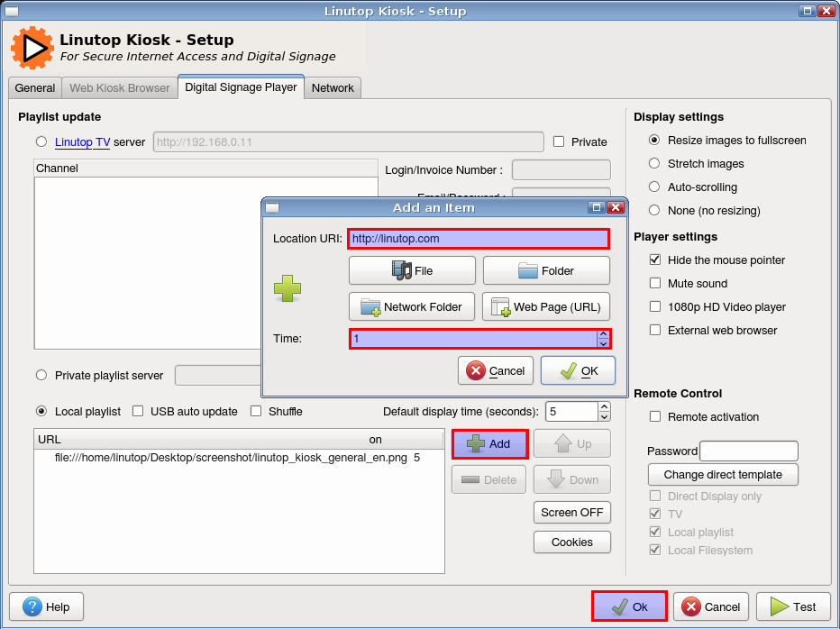840x629 pixels.
Task: Open the Setup window menu icon in title bar
Action: pyautogui.click(x=11, y=11)
